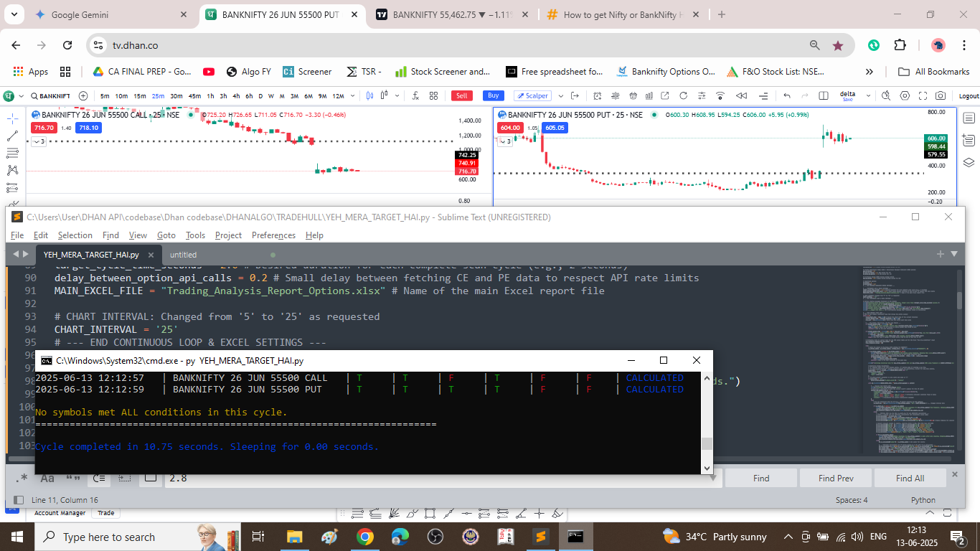Toggle regular expression search option
980x551 pixels.
(x=22, y=478)
